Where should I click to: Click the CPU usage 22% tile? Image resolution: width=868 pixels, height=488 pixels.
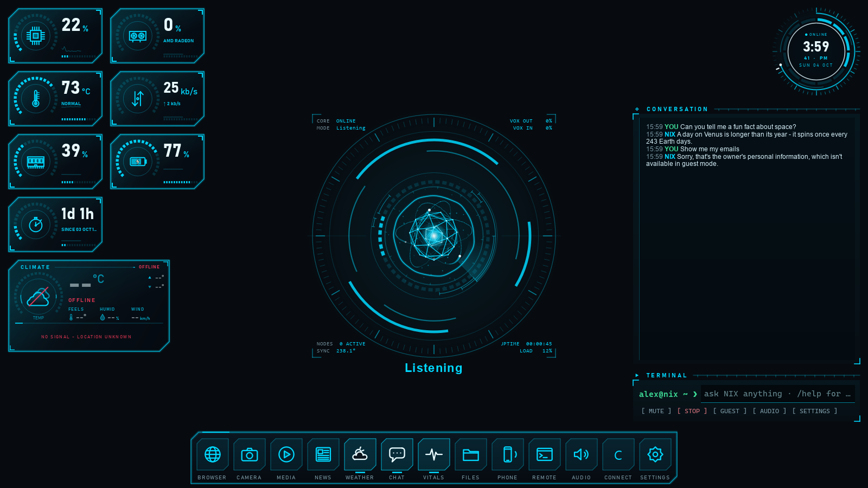click(55, 36)
